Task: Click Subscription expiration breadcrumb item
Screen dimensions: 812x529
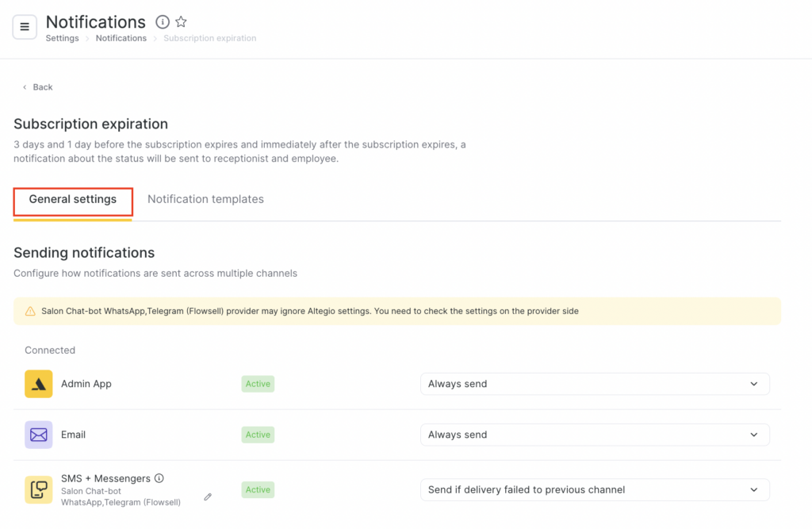Action: click(x=209, y=38)
